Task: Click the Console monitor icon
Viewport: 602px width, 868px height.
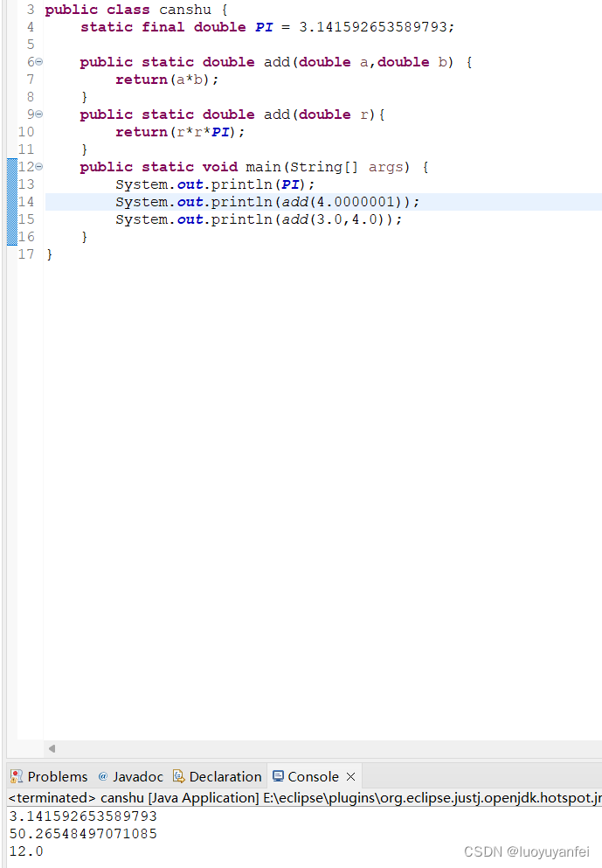Action: pyautogui.click(x=279, y=776)
